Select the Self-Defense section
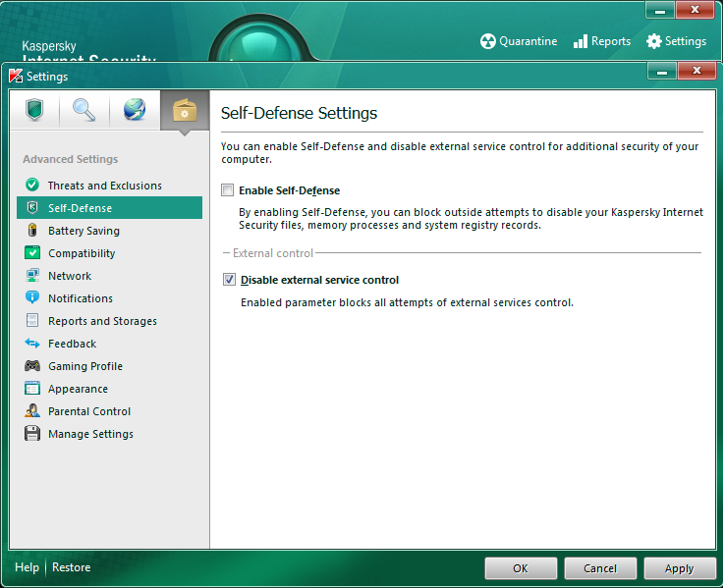 click(x=109, y=208)
